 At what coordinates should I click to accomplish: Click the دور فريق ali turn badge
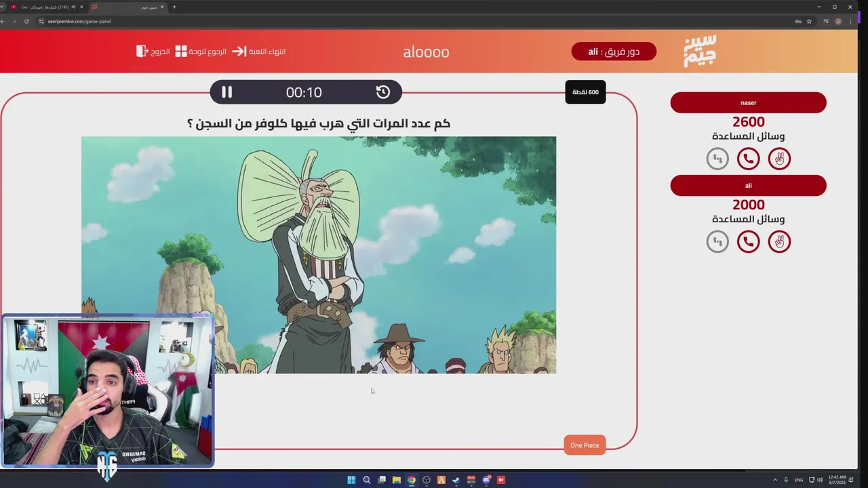(614, 52)
